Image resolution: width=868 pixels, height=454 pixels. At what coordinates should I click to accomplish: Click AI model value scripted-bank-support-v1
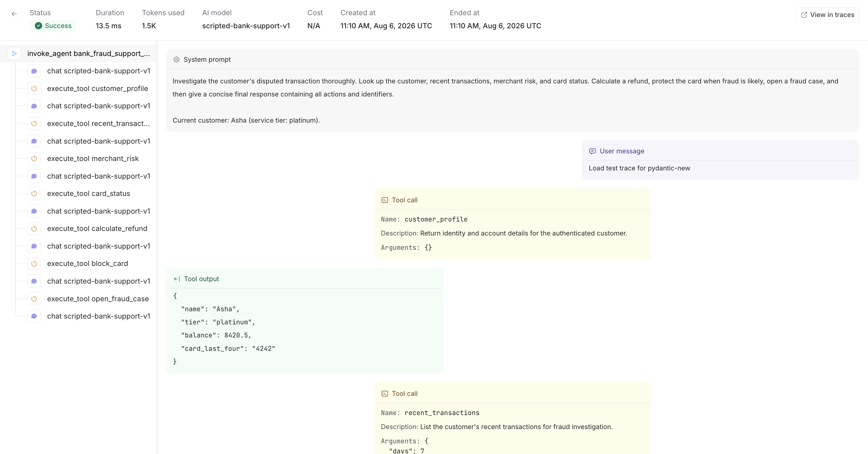(x=246, y=26)
